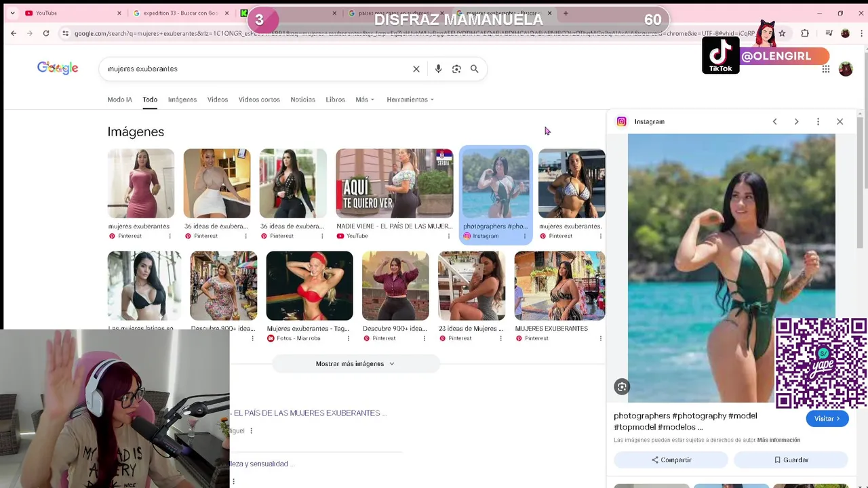This screenshot has height=488, width=868.
Task: Click the 'mujeres exuberantes' search input field
Action: 258,69
